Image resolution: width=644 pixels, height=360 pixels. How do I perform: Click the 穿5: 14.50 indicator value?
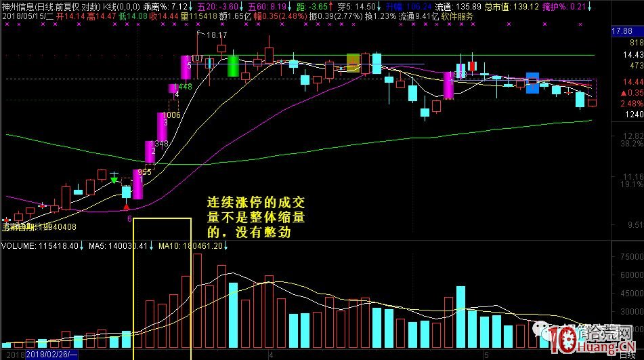coord(356,7)
